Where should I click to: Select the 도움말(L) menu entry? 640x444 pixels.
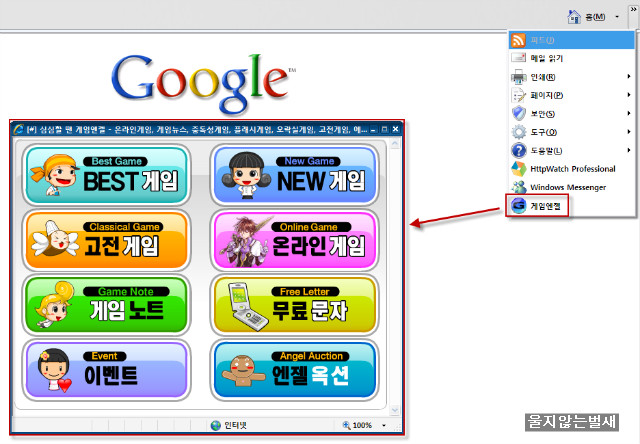click(x=571, y=150)
